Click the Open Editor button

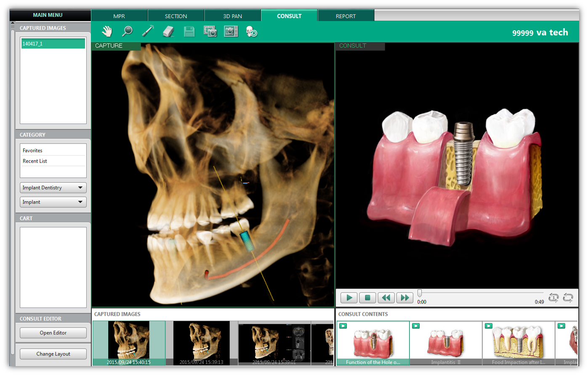coord(53,333)
